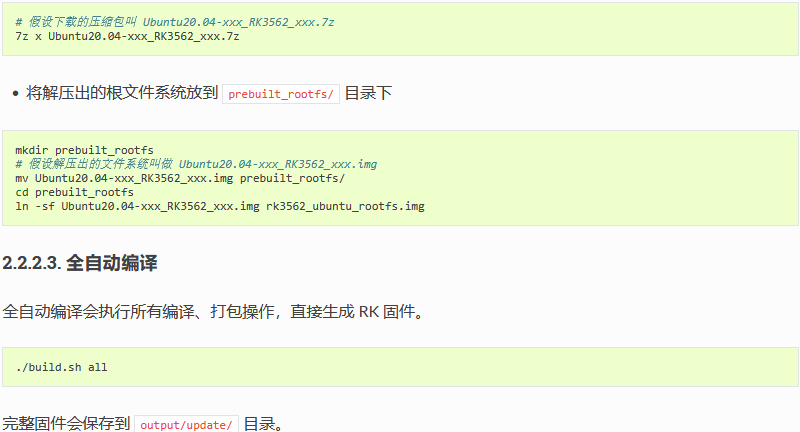Click the ./build.sh all command

pos(61,367)
